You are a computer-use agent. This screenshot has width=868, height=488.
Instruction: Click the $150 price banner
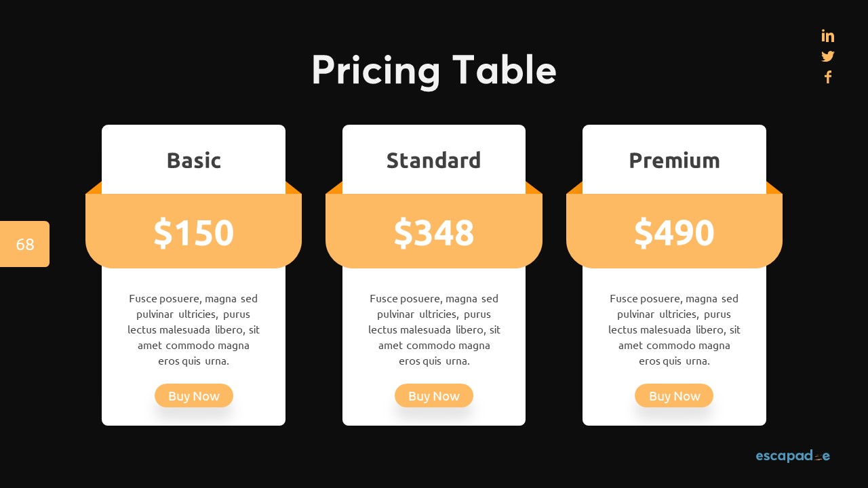[x=194, y=232]
